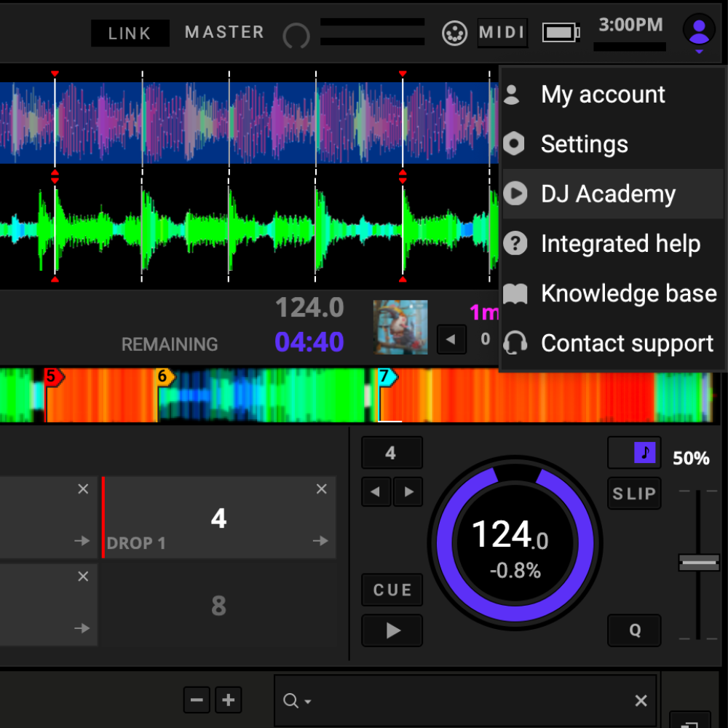This screenshot has height=728, width=728.
Task: Click the 50% pitch range value
Action: [691, 458]
